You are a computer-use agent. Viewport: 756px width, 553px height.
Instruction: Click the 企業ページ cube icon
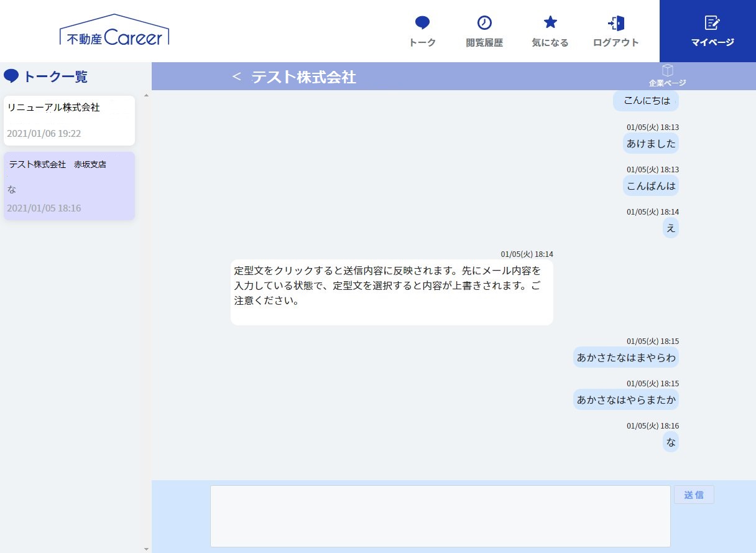[667, 72]
